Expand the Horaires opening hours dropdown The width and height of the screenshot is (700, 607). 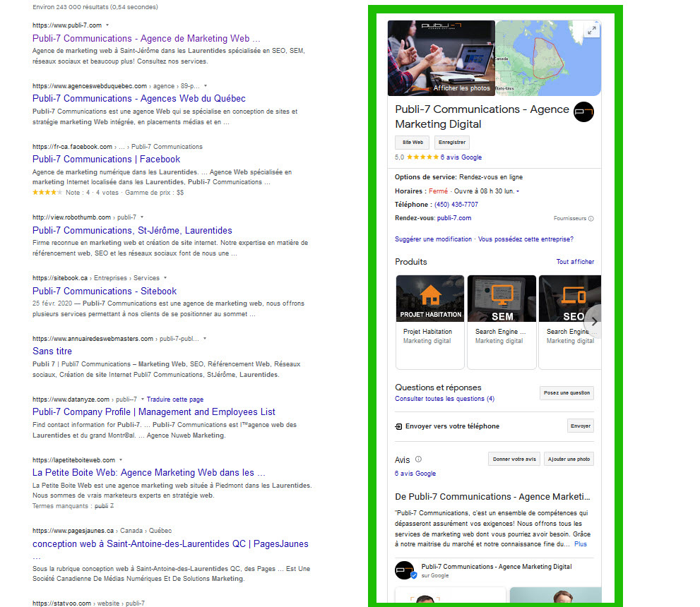point(518,191)
